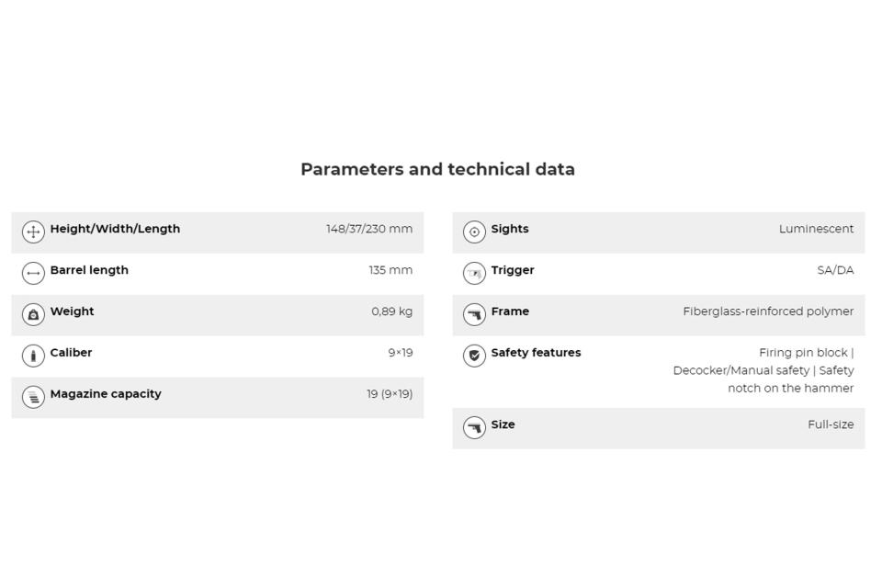Click the Safety features shield icon
This screenshot has height=588, width=882.
(474, 356)
